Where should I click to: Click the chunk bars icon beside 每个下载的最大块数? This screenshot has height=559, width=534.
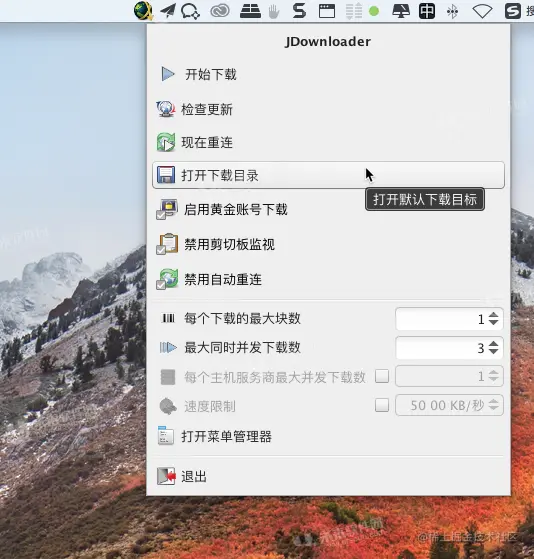click(168, 318)
